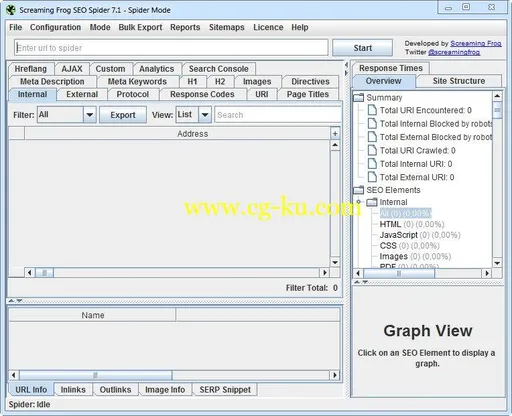
Task: Click the collapse arrows above Name table
Action: coord(15,301)
